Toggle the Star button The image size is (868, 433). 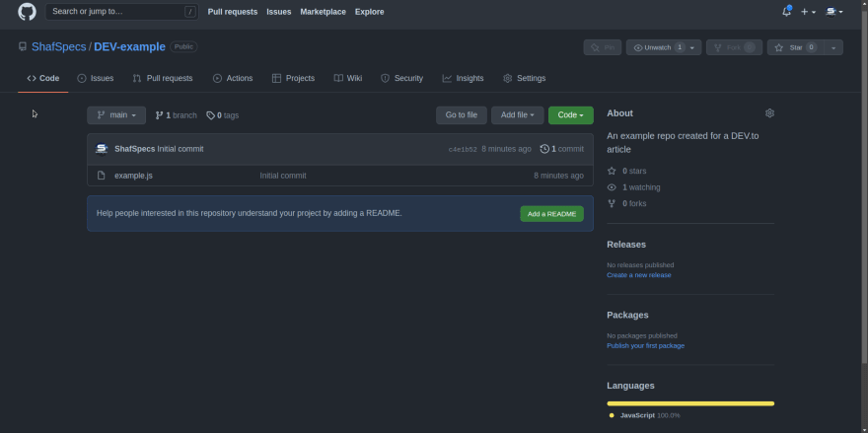point(795,47)
